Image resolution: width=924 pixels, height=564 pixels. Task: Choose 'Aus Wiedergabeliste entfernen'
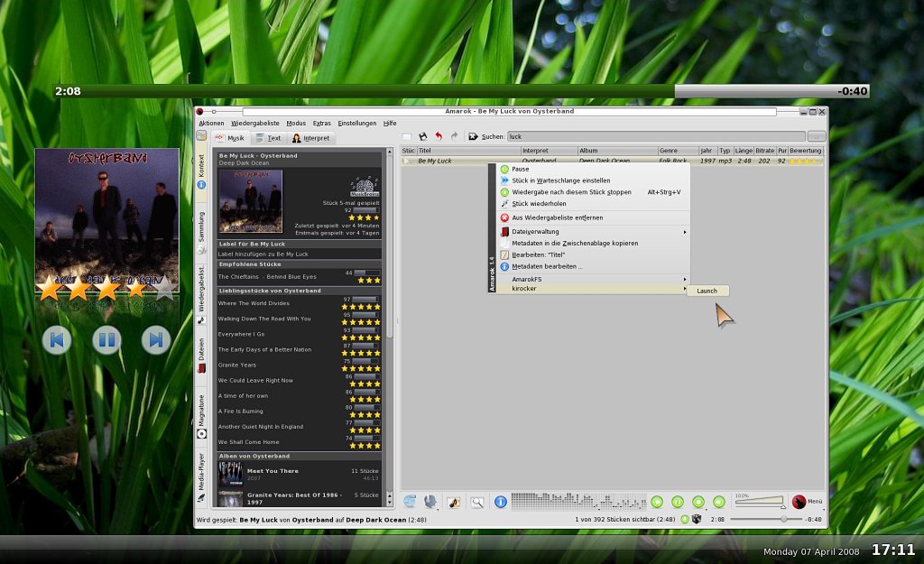point(594,217)
